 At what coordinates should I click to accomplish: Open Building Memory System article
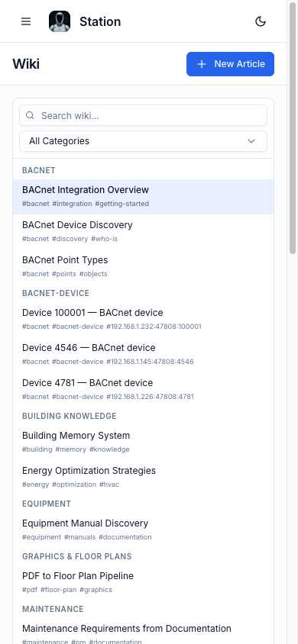pyautogui.click(x=143, y=442)
